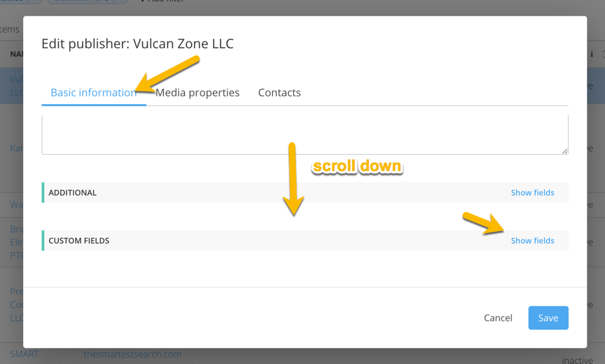Screen dimensions: 605x364
Task: Open the SMART publisher row
Action: pos(24,354)
